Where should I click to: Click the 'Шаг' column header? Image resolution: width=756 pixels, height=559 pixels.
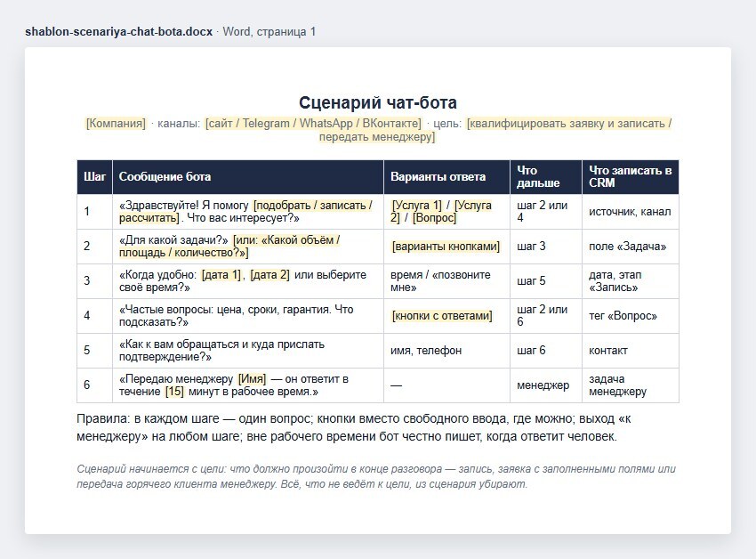click(x=94, y=176)
